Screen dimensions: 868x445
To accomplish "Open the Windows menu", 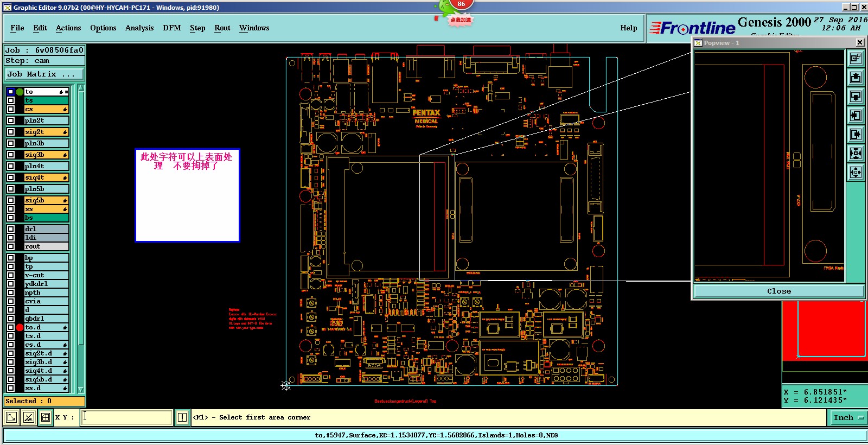I will pyautogui.click(x=254, y=28).
